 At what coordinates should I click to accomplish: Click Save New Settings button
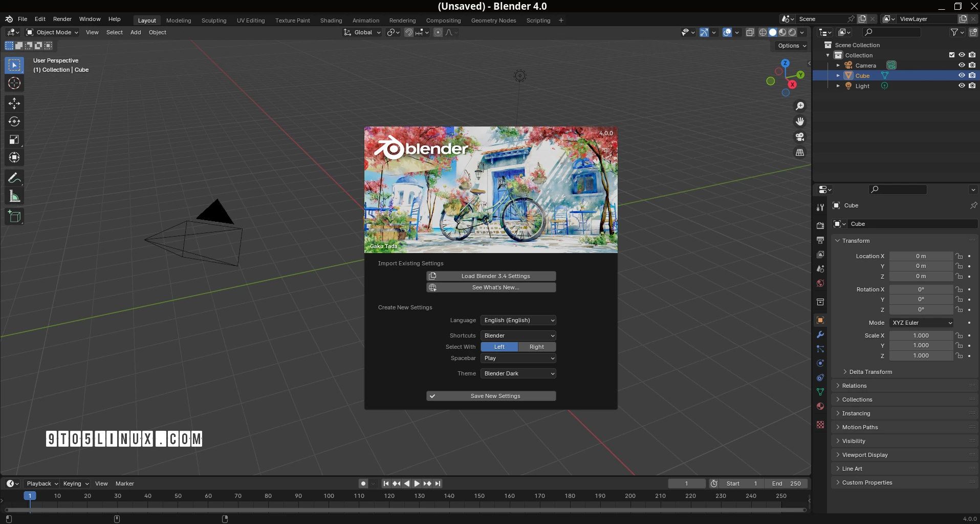click(x=491, y=396)
